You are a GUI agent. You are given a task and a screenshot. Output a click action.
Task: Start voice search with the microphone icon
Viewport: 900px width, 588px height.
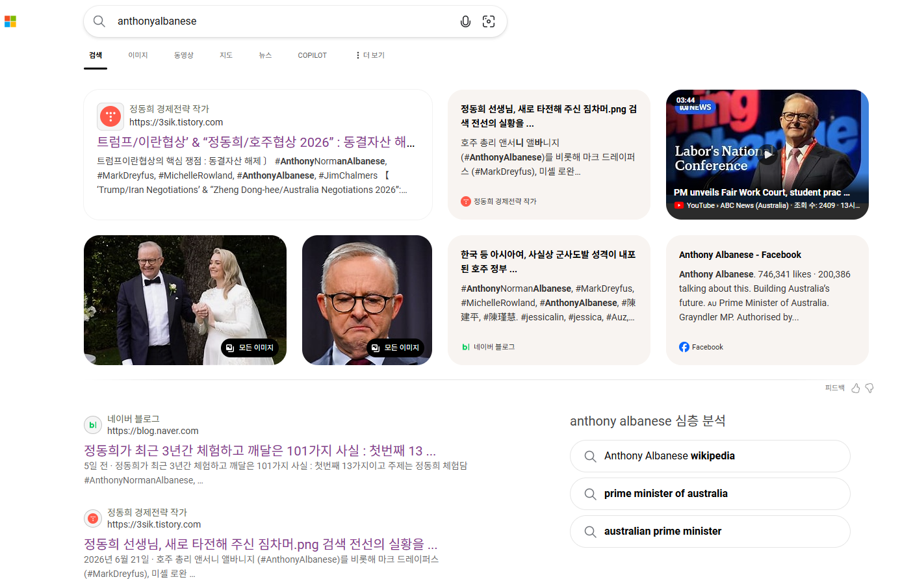click(465, 21)
